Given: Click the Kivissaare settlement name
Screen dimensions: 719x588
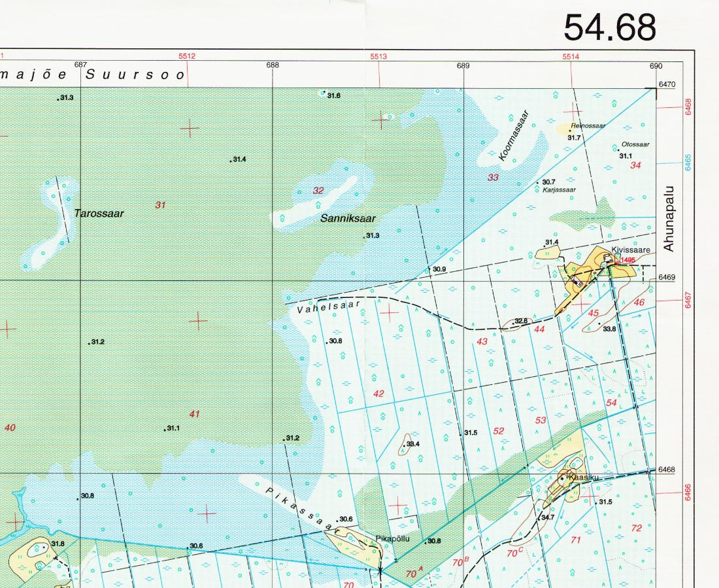Looking at the screenshot, I should coord(631,250).
